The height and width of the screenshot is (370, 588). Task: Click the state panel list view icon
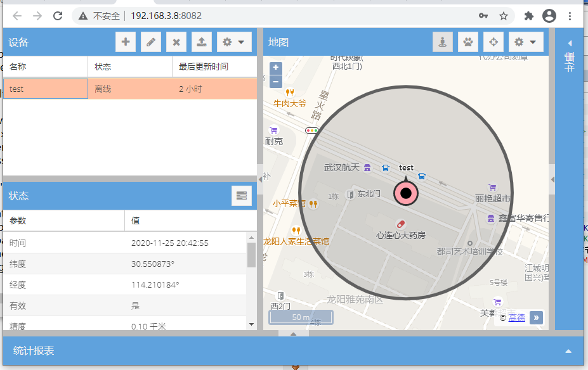pos(242,196)
